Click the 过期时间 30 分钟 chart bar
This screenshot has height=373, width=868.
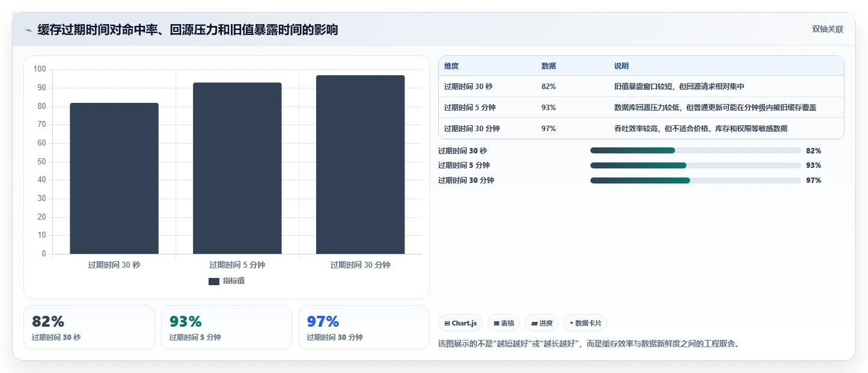click(x=361, y=165)
